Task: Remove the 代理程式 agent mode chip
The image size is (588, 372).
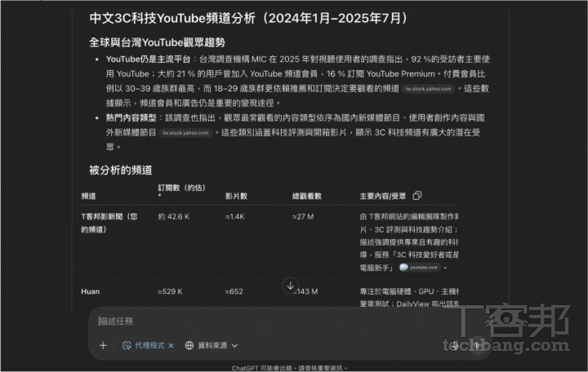Action: coord(171,345)
